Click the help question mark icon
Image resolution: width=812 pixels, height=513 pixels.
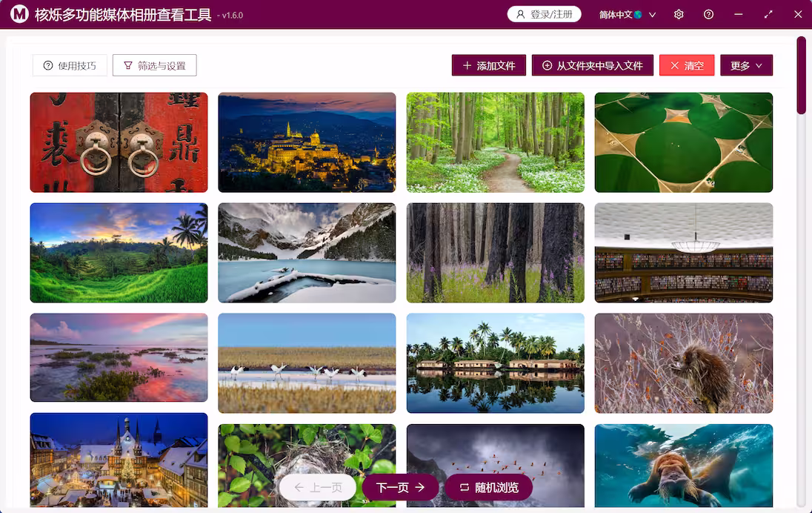(x=708, y=14)
